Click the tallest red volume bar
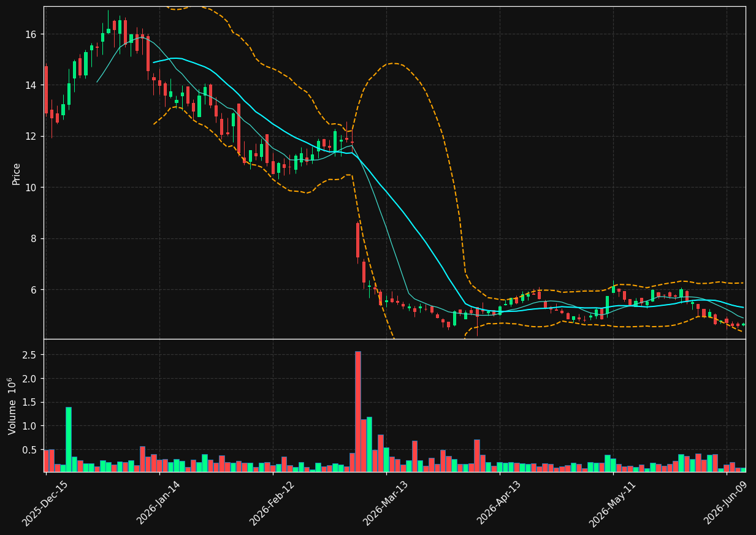The height and width of the screenshot is (535, 756). point(357,411)
